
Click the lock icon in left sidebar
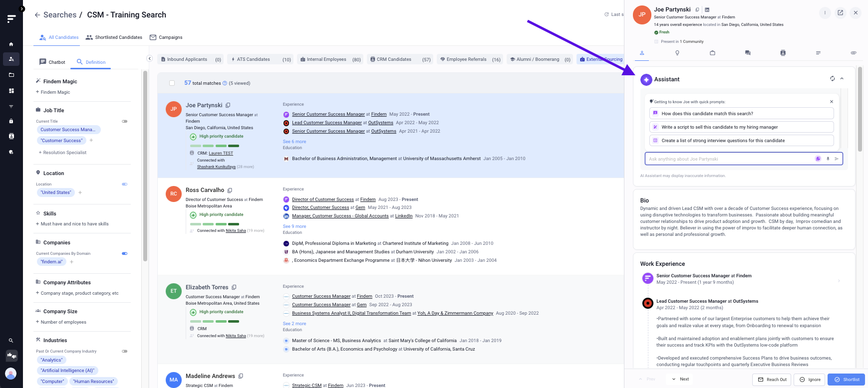11,121
